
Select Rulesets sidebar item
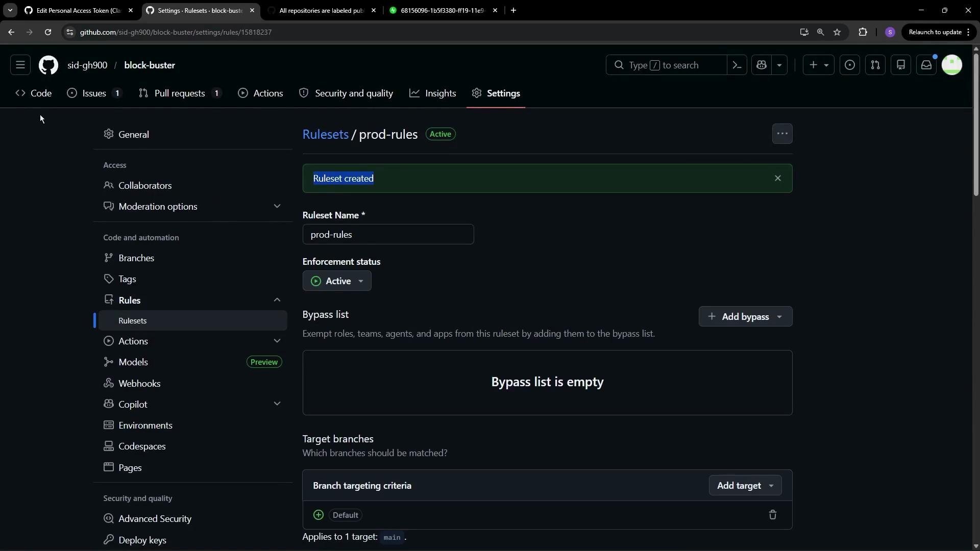193,321
